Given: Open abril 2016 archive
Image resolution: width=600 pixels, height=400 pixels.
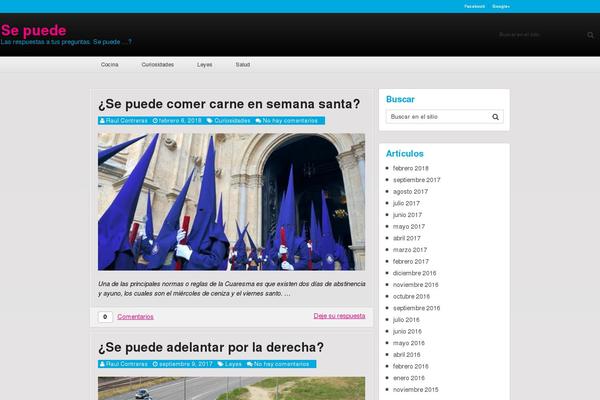Looking at the screenshot, I should [x=406, y=354].
